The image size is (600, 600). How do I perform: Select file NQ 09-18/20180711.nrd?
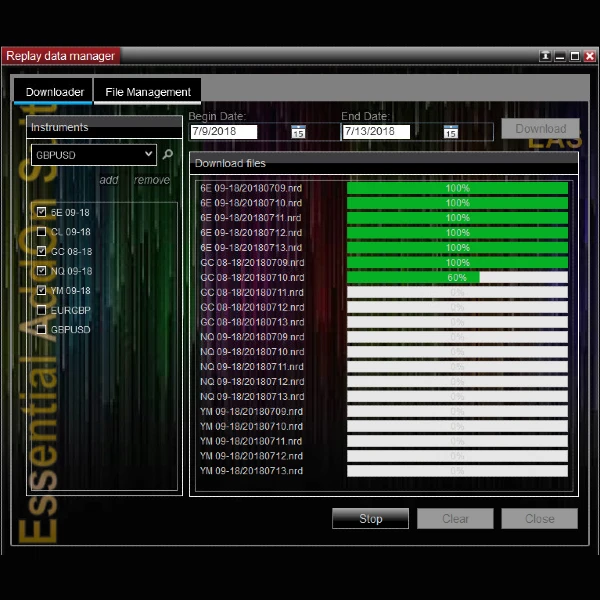coord(252,367)
